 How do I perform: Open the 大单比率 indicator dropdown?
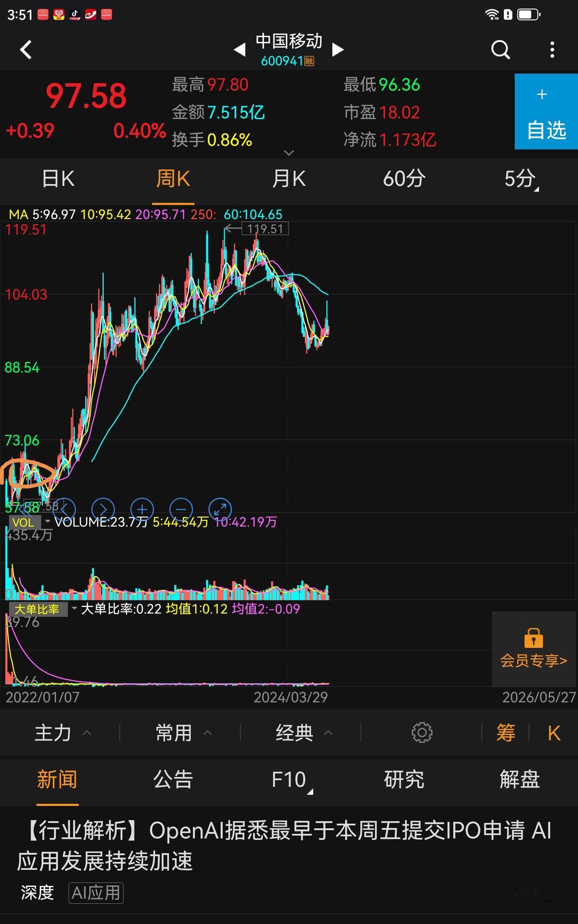44,609
